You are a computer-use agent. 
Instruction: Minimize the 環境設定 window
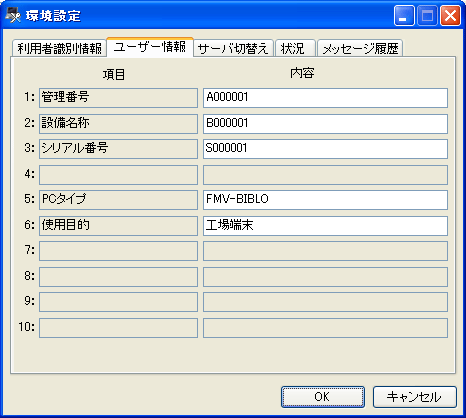click(404, 16)
